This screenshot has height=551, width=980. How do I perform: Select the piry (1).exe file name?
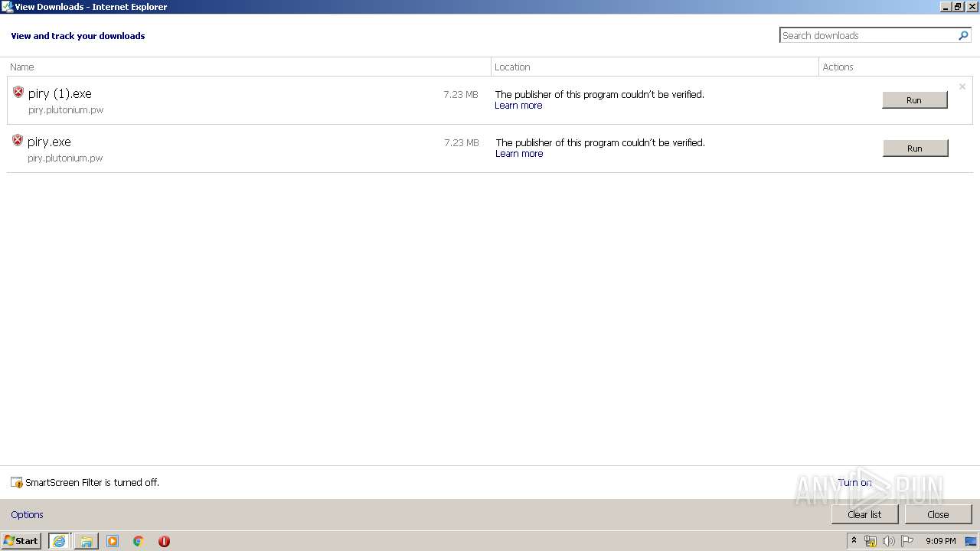[60, 93]
